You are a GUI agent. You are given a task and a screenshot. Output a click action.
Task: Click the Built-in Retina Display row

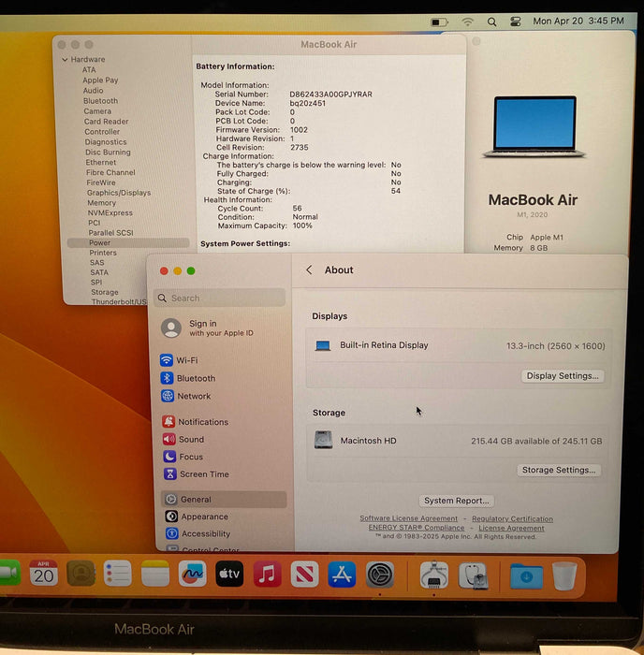[460, 345]
